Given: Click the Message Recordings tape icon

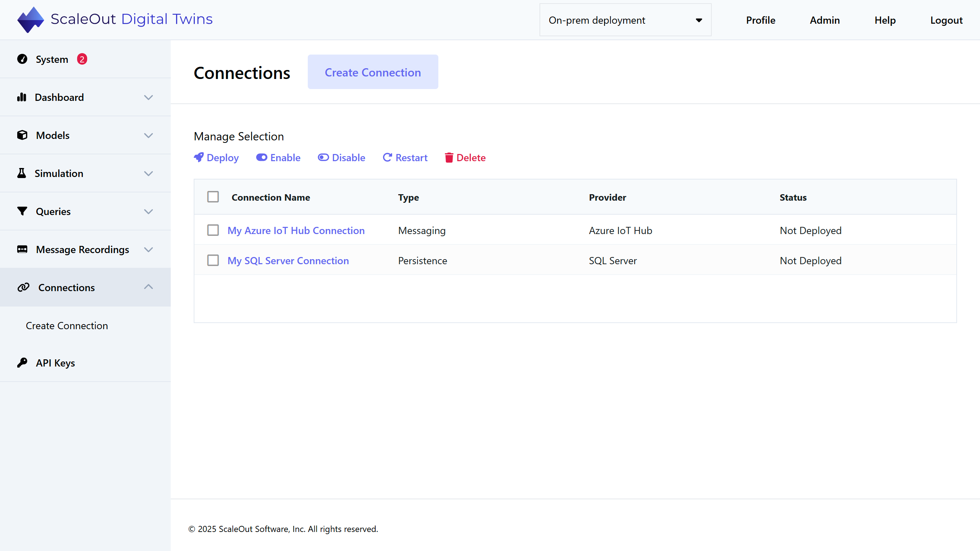Looking at the screenshot, I should coord(22,249).
